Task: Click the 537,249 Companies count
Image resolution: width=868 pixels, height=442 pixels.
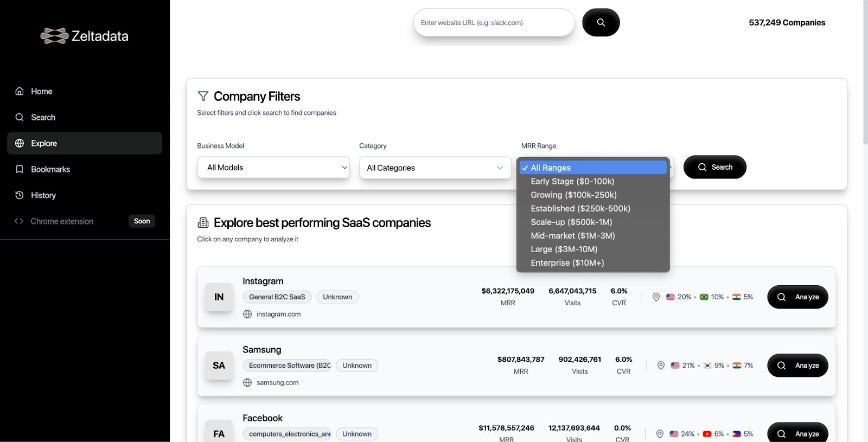Action: point(787,22)
